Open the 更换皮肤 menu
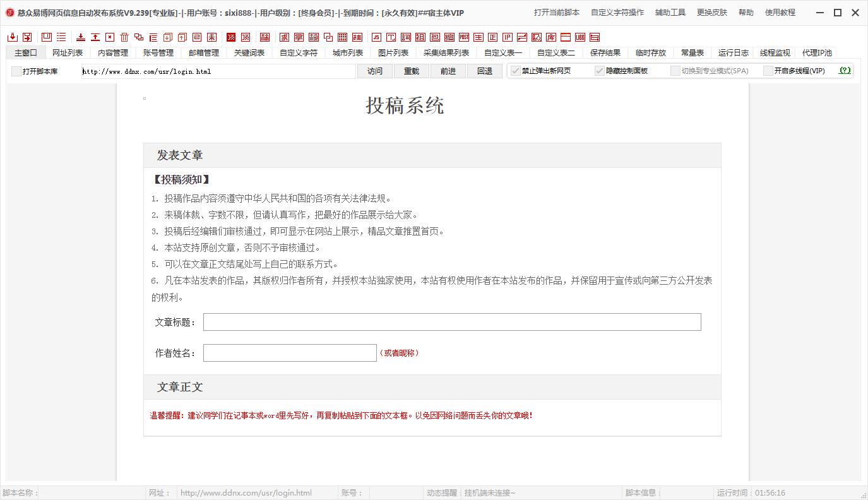This screenshot has width=868, height=500. point(712,13)
